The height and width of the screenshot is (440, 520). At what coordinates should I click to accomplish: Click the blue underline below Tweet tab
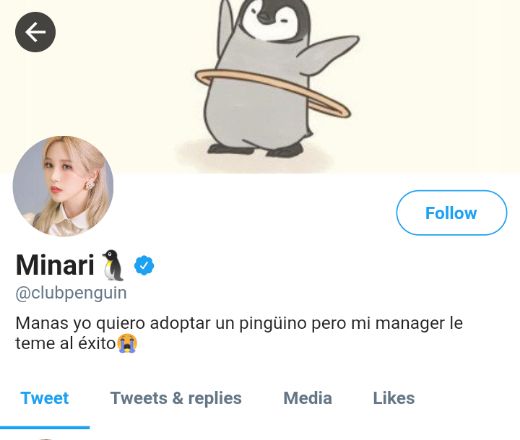coord(45,427)
